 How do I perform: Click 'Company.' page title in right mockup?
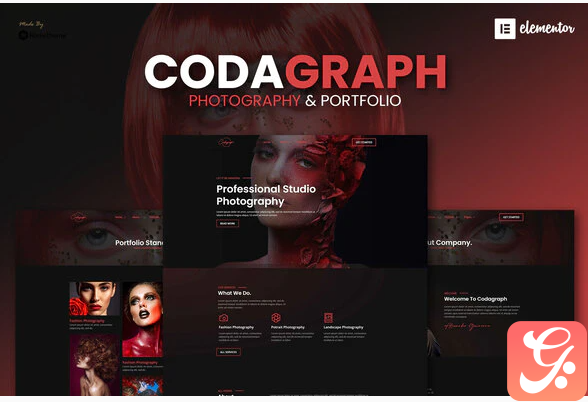454,243
